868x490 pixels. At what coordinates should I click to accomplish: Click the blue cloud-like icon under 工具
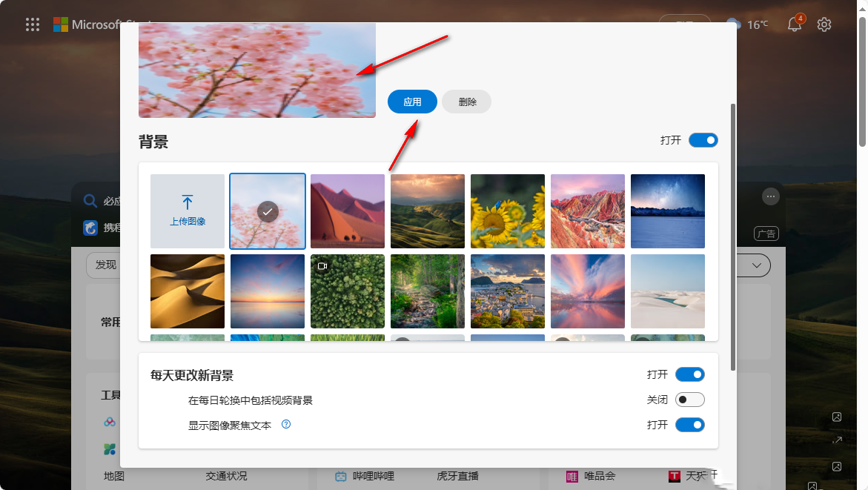[110, 422]
